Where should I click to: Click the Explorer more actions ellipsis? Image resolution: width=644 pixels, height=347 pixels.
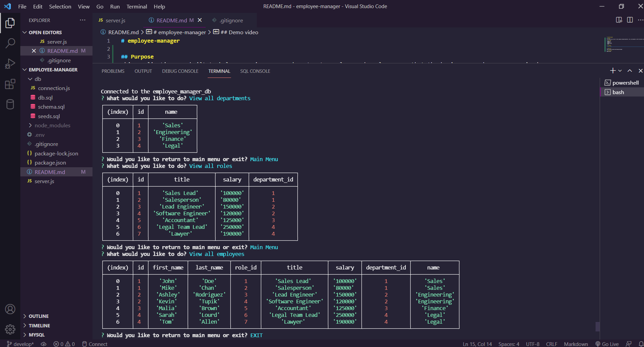pos(83,20)
